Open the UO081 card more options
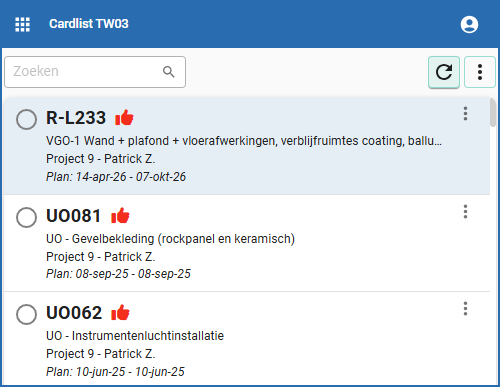The image size is (500, 387). (x=465, y=212)
